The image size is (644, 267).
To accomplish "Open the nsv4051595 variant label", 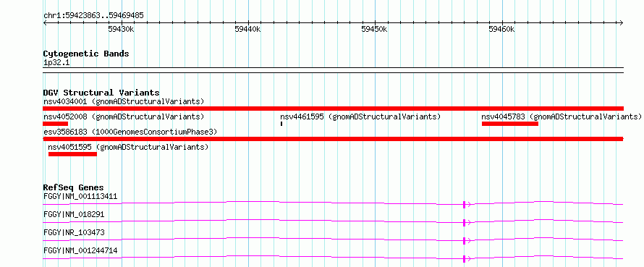I will click(128, 147).
